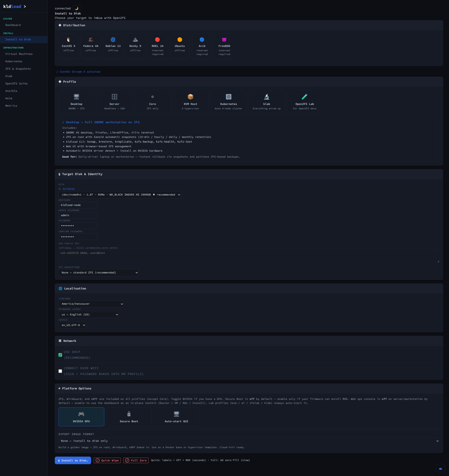Toggle dark mode moon icon
The image size is (449, 476).
(76, 8)
